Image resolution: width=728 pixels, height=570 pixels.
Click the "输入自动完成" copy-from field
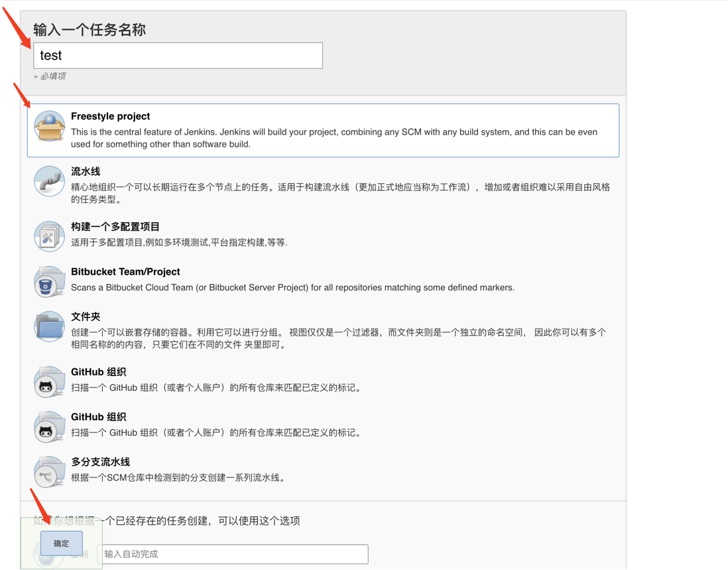pos(233,554)
